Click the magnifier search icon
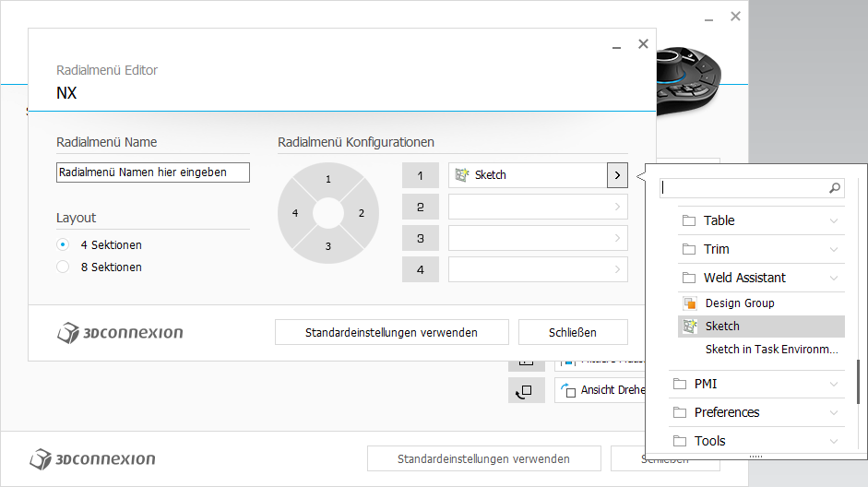This screenshot has height=487, width=868. pos(835,188)
